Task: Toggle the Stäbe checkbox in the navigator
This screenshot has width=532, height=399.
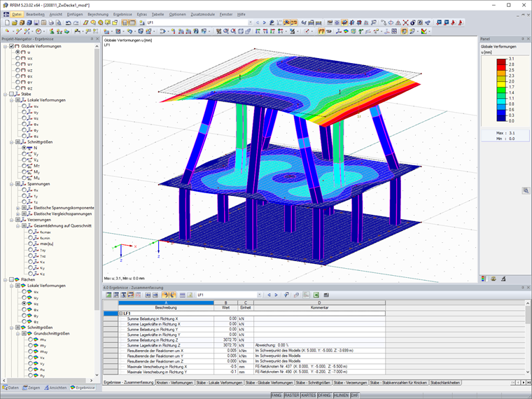Action: 11,94
